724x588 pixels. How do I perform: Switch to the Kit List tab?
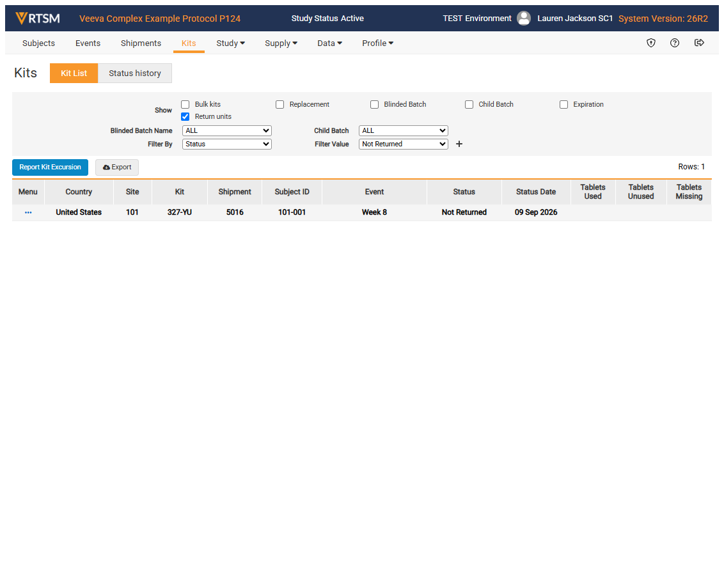coord(74,73)
